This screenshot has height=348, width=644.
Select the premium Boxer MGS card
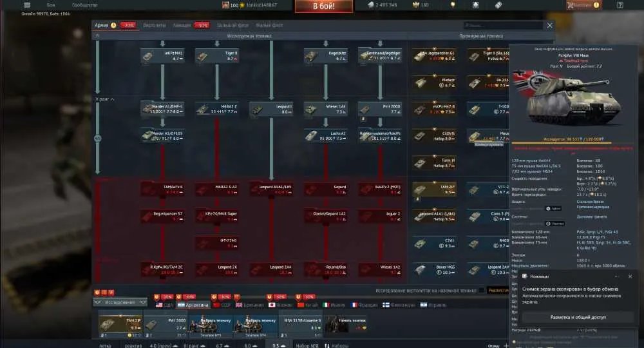coord(435,269)
